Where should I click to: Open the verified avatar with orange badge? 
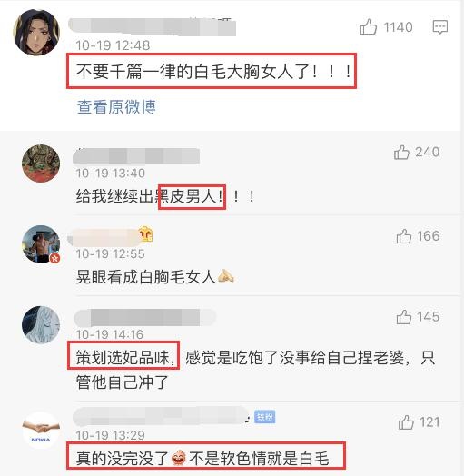[41, 244]
